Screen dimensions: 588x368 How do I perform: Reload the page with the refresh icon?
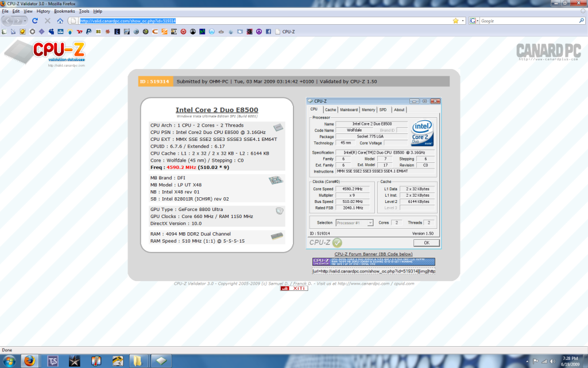coord(34,21)
